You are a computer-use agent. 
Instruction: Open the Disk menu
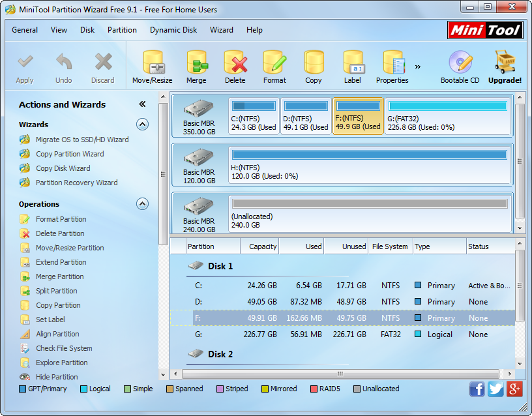click(87, 30)
